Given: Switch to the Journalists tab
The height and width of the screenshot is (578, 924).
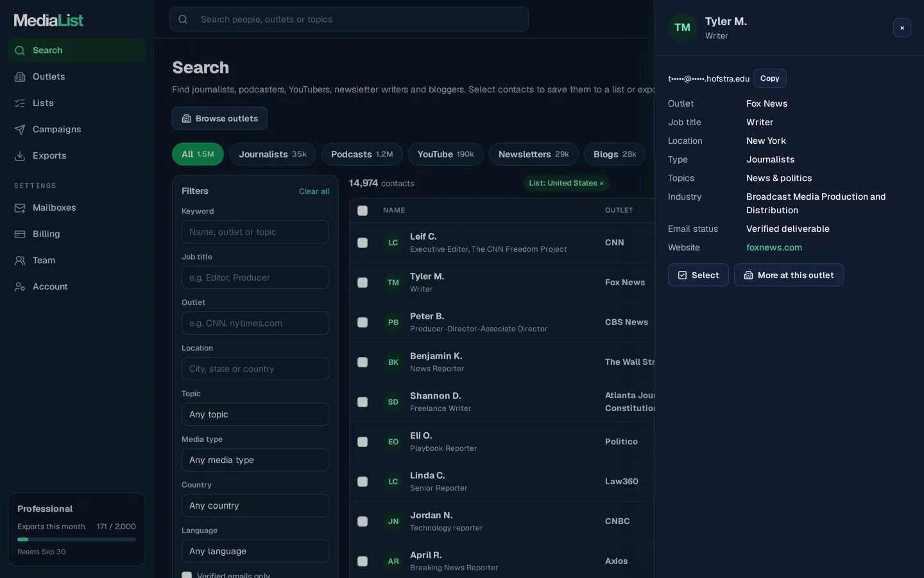Looking at the screenshot, I should point(273,154).
